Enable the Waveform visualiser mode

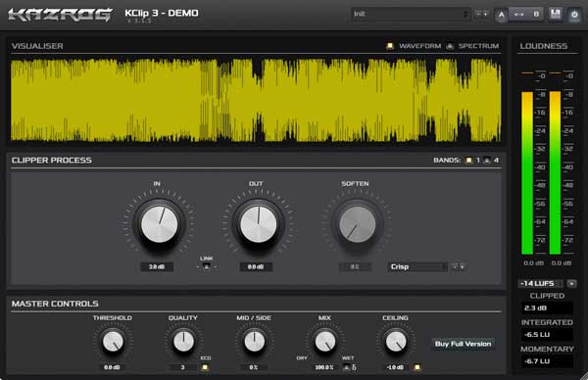click(x=390, y=46)
